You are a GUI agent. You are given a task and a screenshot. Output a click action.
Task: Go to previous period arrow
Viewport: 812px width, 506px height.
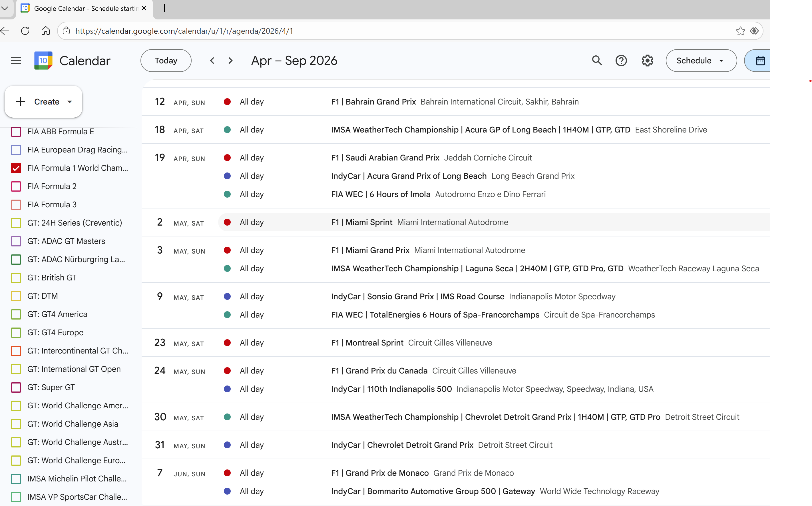[212, 61]
